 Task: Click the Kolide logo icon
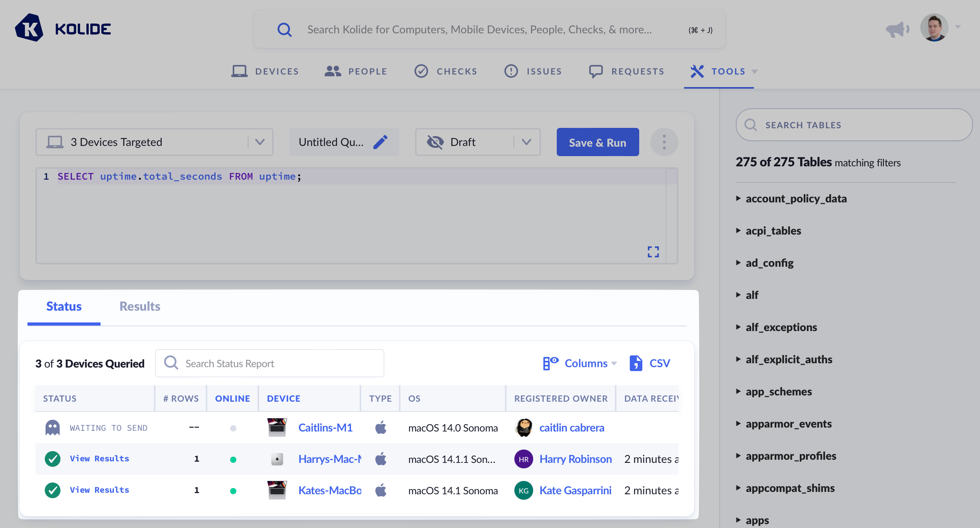tap(29, 28)
